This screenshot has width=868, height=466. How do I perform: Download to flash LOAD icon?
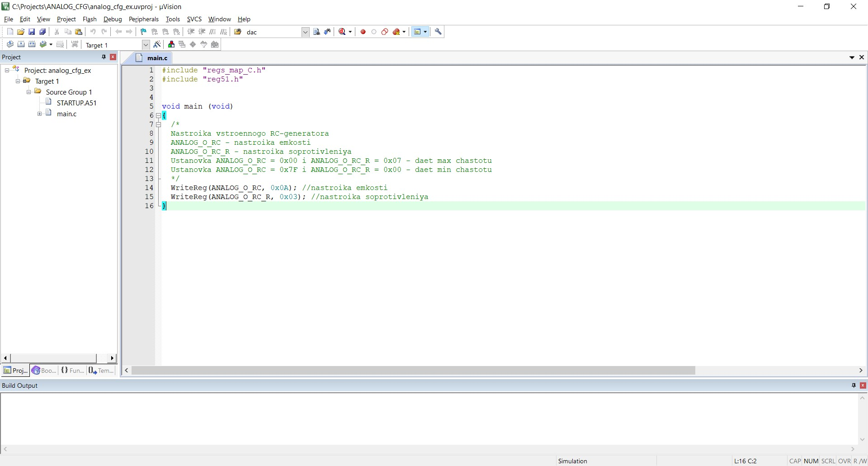tap(75, 44)
